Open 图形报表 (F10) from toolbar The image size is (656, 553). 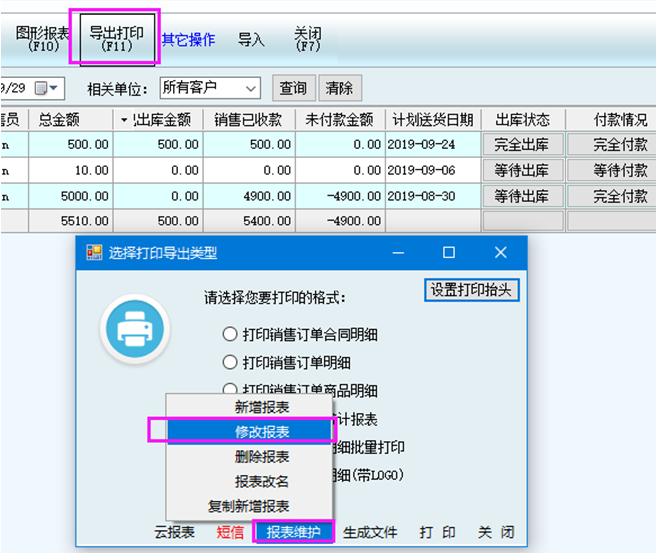pyautogui.click(x=43, y=38)
